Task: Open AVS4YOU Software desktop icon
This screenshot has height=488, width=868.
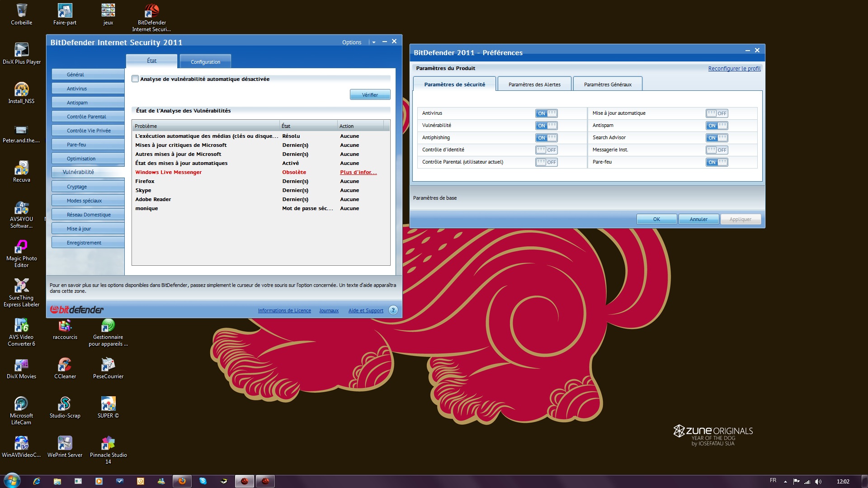Action: tap(21, 214)
